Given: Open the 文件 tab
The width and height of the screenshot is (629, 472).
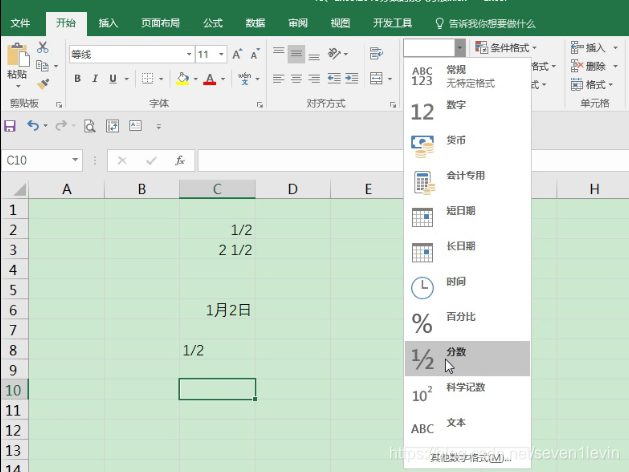Looking at the screenshot, I should click(20, 23).
